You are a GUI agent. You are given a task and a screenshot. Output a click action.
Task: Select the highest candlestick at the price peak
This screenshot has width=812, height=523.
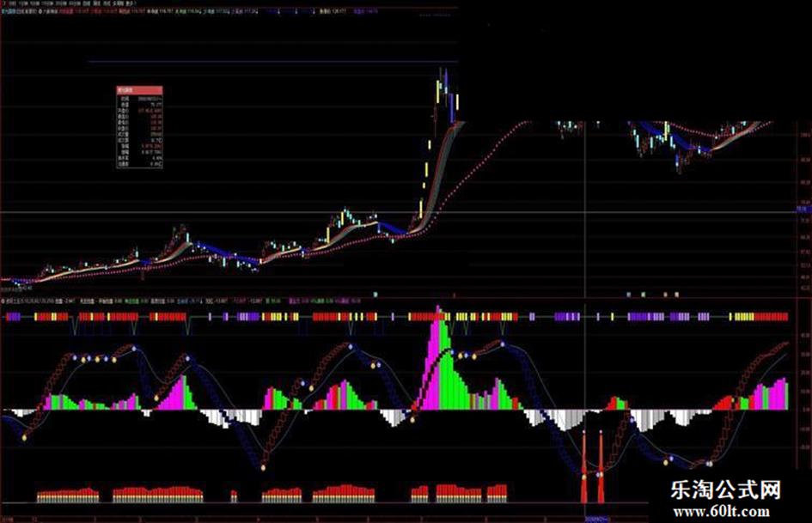(x=441, y=79)
